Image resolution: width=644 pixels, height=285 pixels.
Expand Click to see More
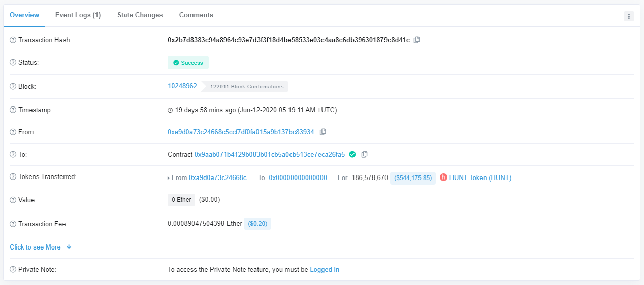click(x=41, y=247)
